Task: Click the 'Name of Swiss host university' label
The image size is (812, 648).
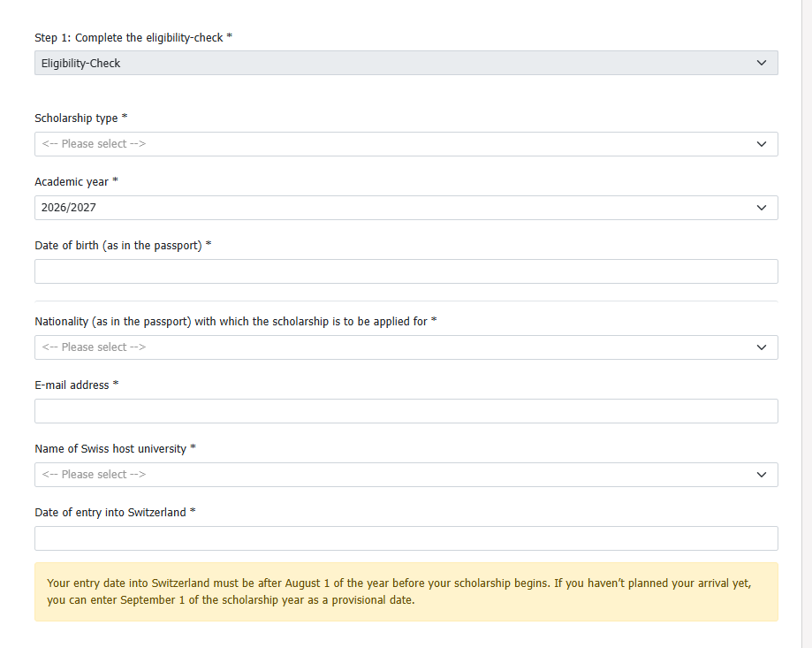Action: [x=115, y=448]
